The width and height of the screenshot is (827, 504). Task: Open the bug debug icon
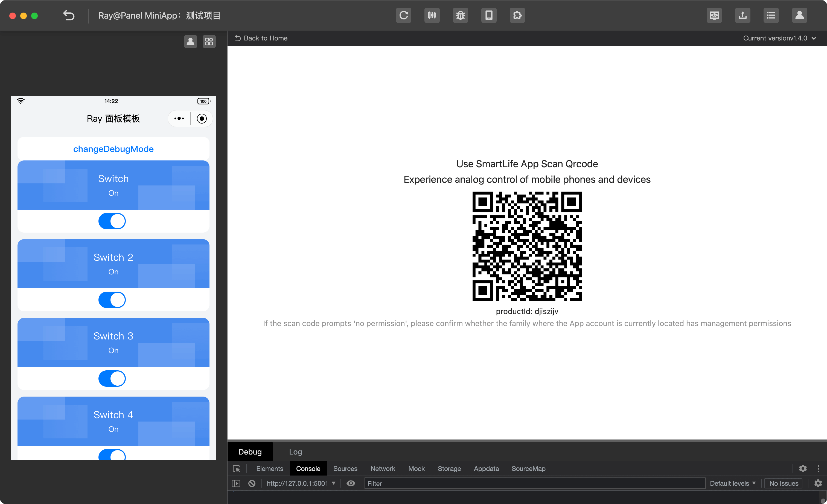pyautogui.click(x=460, y=15)
